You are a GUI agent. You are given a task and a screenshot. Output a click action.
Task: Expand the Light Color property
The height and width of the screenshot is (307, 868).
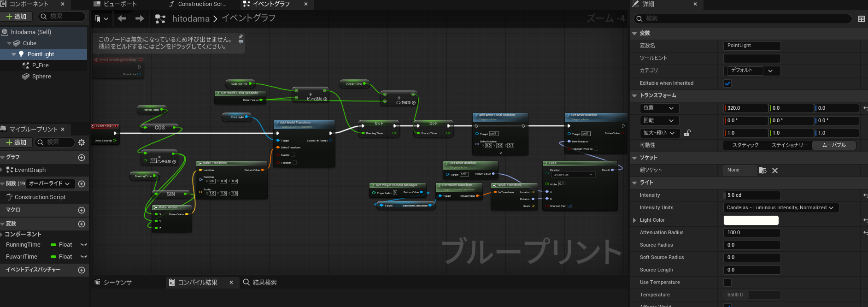click(635, 220)
